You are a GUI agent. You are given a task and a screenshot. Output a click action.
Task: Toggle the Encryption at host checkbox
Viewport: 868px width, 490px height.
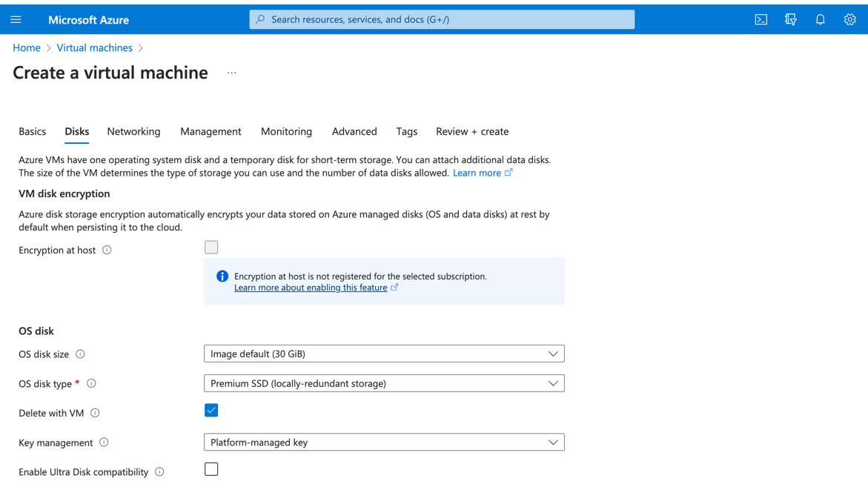[x=211, y=247]
